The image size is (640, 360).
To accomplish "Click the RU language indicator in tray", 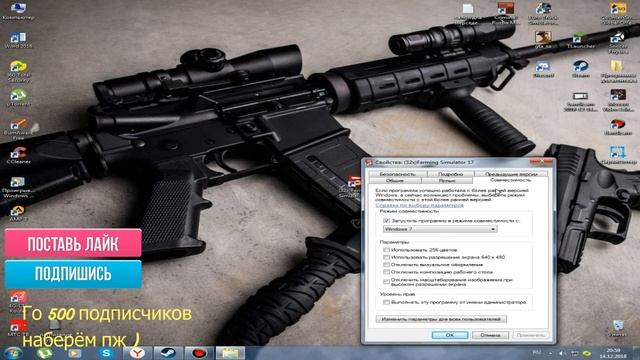I will coord(537,353).
